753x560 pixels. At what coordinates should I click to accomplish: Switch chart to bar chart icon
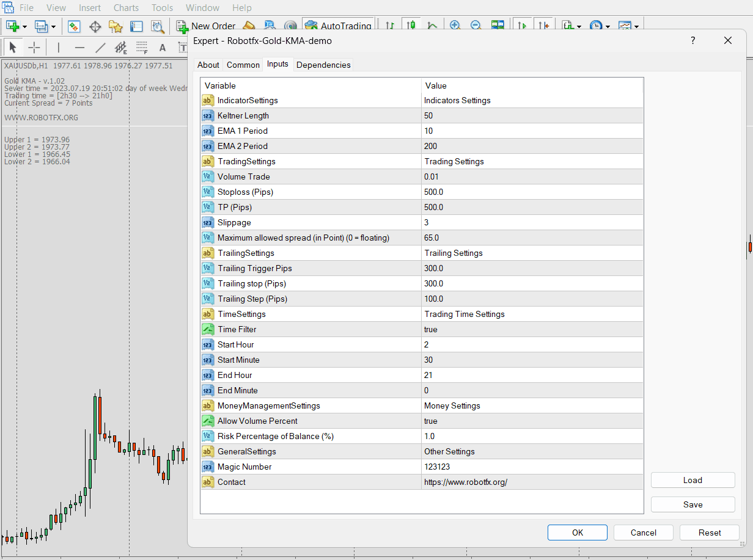(x=390, y=26)
